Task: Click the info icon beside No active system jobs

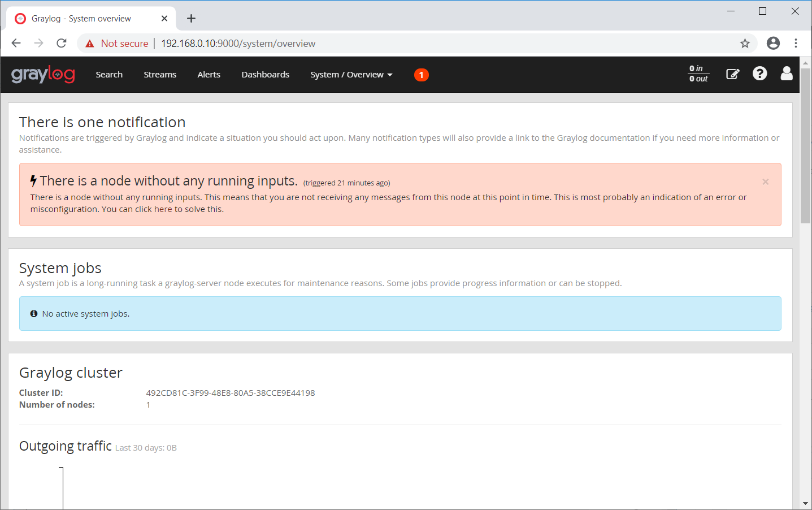Action: pyautogui.click(x=34, y=313)
